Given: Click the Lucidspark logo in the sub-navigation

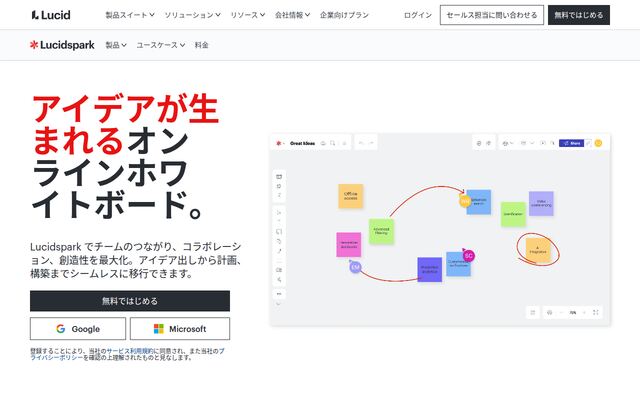Looking at the screenshot, I should tap(62, 45).
